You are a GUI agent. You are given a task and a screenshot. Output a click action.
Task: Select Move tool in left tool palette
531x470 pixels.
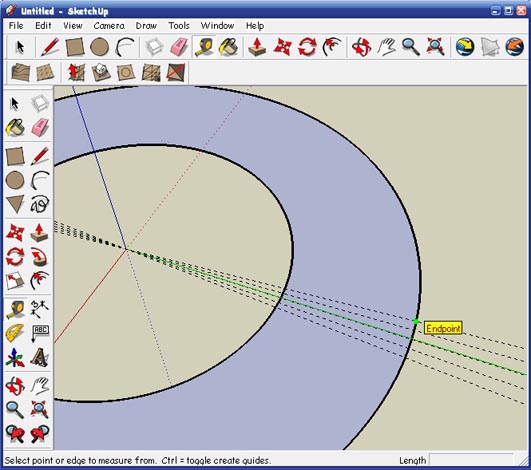point(15,232)
